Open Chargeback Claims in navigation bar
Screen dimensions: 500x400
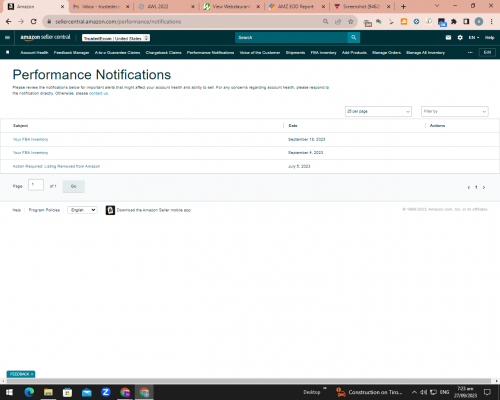[x=163, y=53]
